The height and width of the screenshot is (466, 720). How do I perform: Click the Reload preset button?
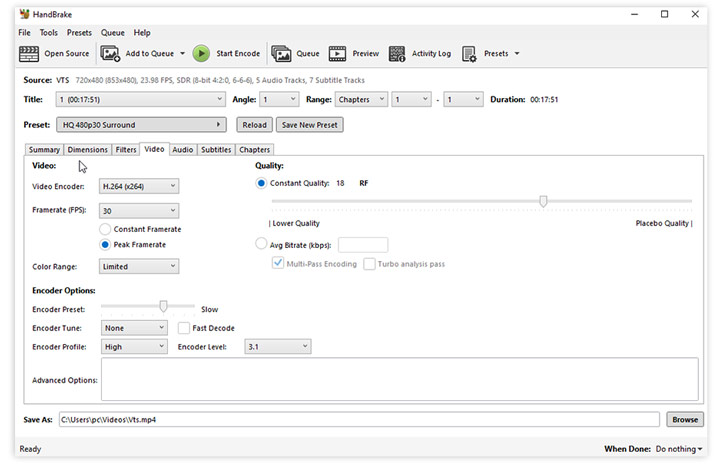click(x=254, y=125)
